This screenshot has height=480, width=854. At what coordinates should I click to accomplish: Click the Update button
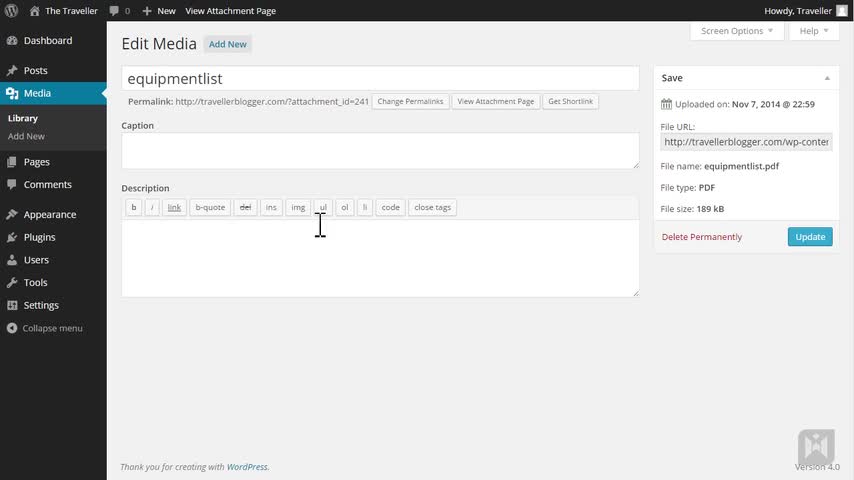(810, 236)
